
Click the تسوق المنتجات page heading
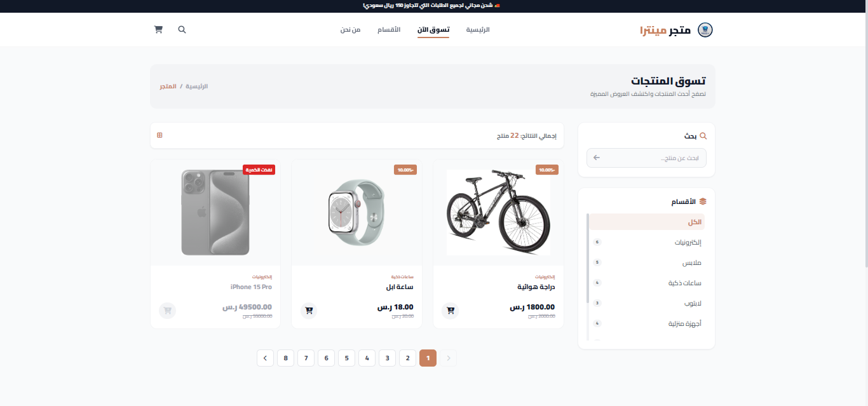pos(668,81)
